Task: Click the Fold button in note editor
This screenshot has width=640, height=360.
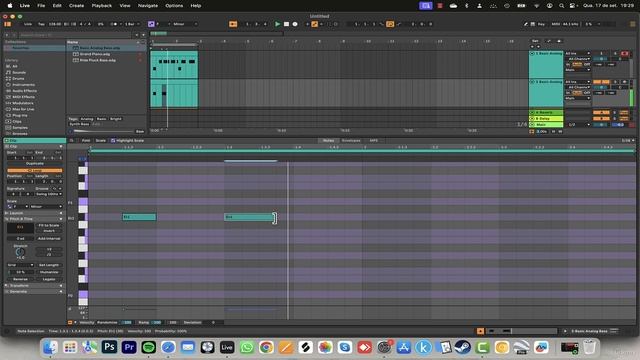Action: (86, 140)
